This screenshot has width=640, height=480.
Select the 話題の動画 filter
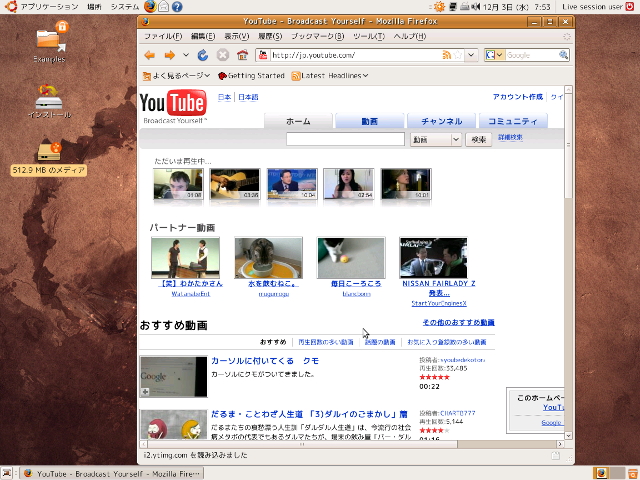[380, 342]
